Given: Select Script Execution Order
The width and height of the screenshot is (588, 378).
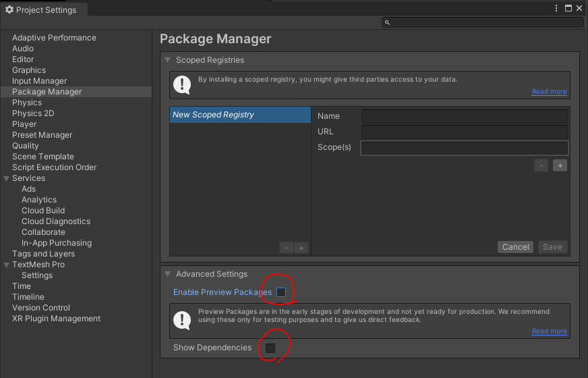Looking at the screenshot, I should tap(54, 167).
